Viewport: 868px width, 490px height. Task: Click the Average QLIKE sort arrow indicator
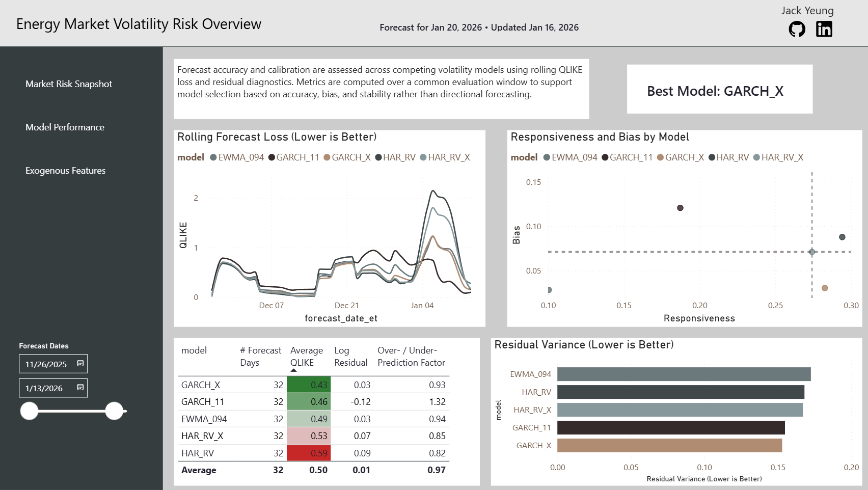pos(293,370)
